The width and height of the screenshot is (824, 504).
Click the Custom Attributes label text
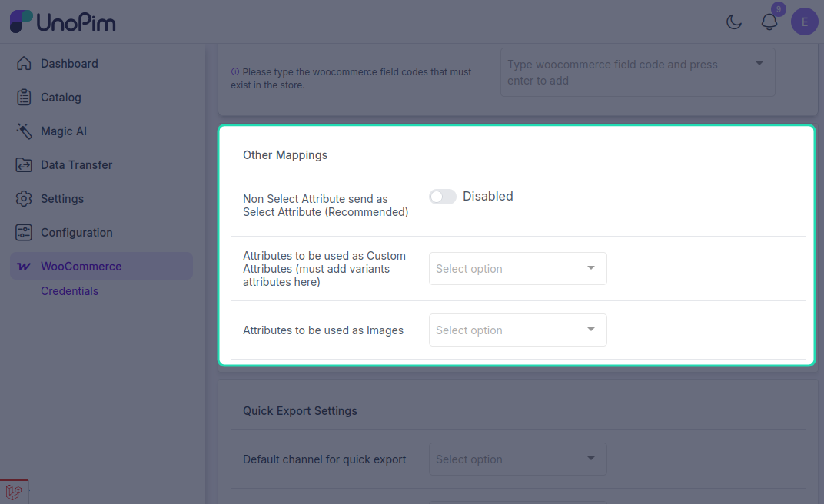click(324, 269)
